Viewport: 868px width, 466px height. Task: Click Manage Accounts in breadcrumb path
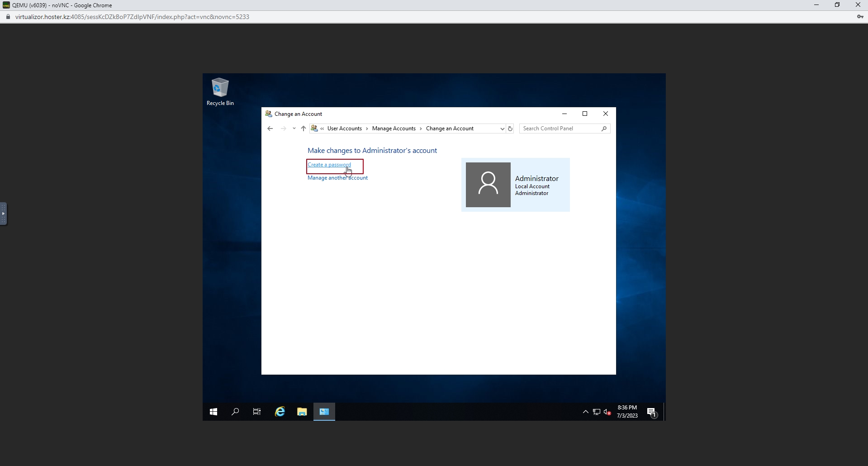(x=394, y=128)
